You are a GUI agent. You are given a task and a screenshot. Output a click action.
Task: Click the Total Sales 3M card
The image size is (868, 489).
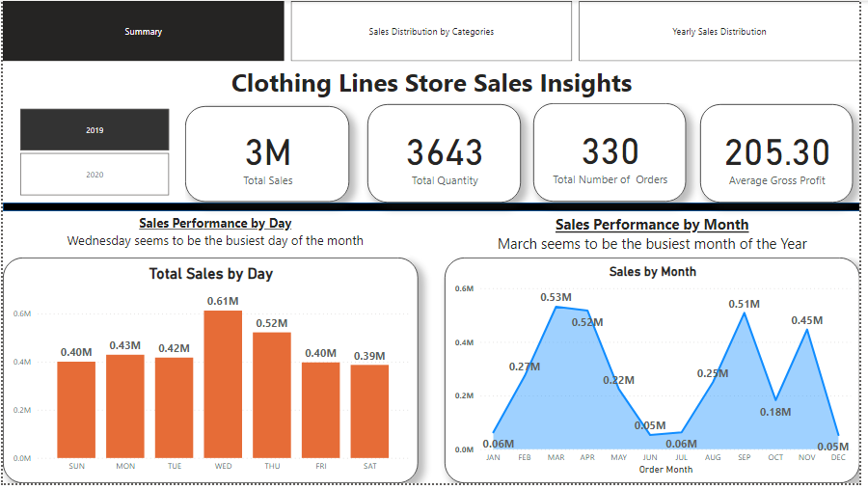[267, 154]
